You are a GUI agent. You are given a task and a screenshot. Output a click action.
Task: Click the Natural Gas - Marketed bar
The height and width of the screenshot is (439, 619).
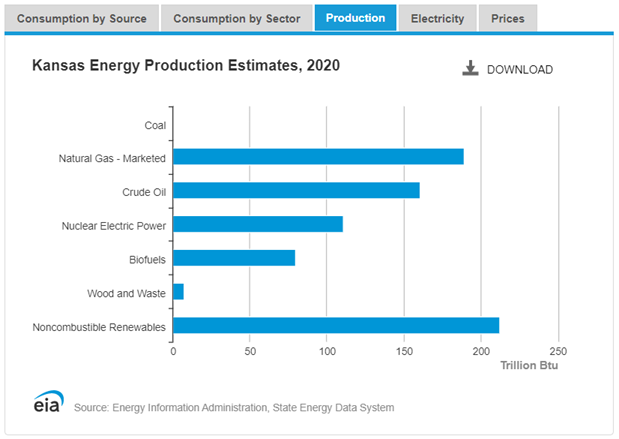318,157
